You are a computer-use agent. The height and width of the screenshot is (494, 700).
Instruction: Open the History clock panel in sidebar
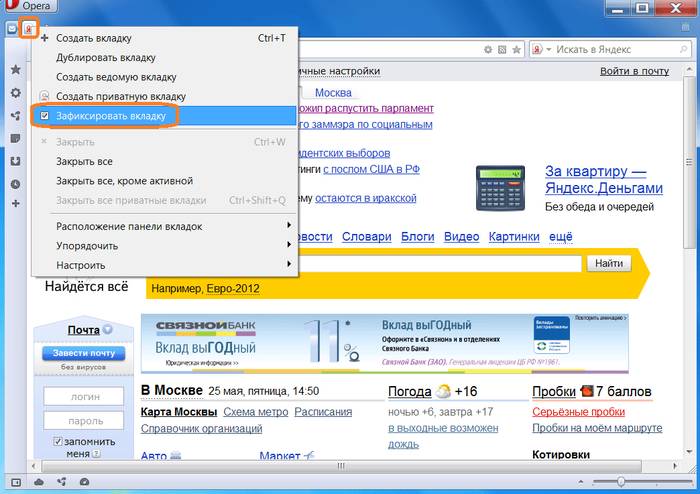14,184
